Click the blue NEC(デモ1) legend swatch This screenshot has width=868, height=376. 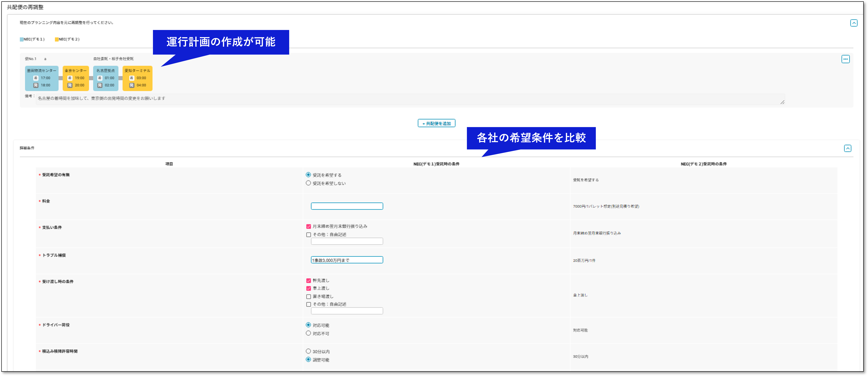pos(22,39)
